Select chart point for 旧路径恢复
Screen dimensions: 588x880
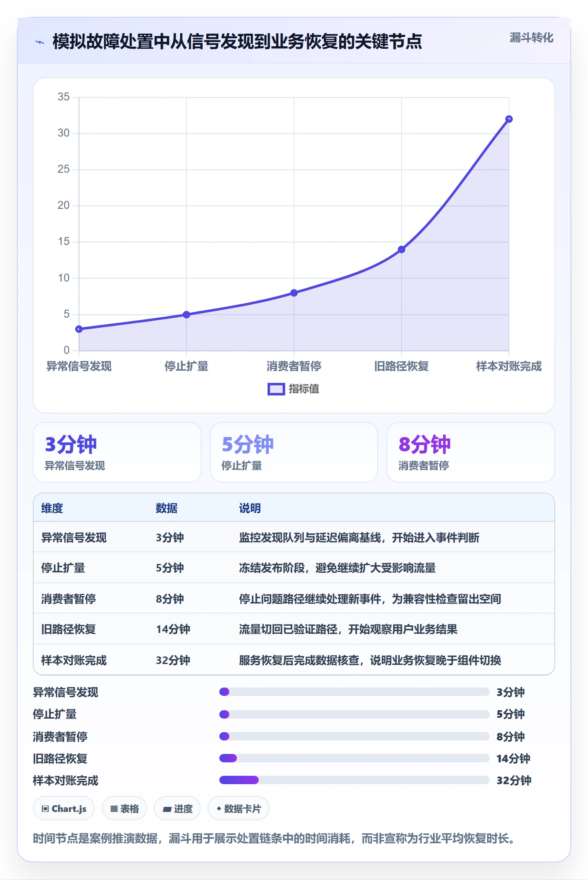pyautogui.click(x=402, y=250)
